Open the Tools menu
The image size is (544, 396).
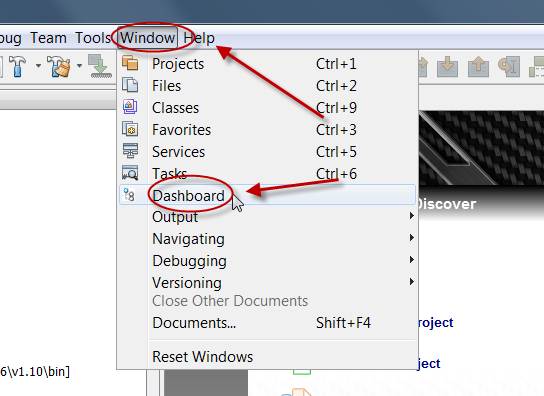tap(93, 37)
